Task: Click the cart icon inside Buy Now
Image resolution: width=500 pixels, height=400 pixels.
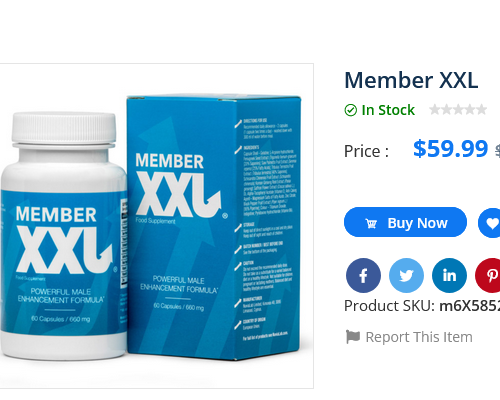Action: click(371, 223)
